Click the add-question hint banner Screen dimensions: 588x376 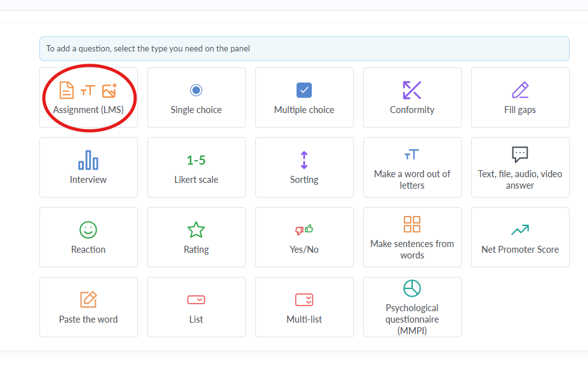click(304, 48)
